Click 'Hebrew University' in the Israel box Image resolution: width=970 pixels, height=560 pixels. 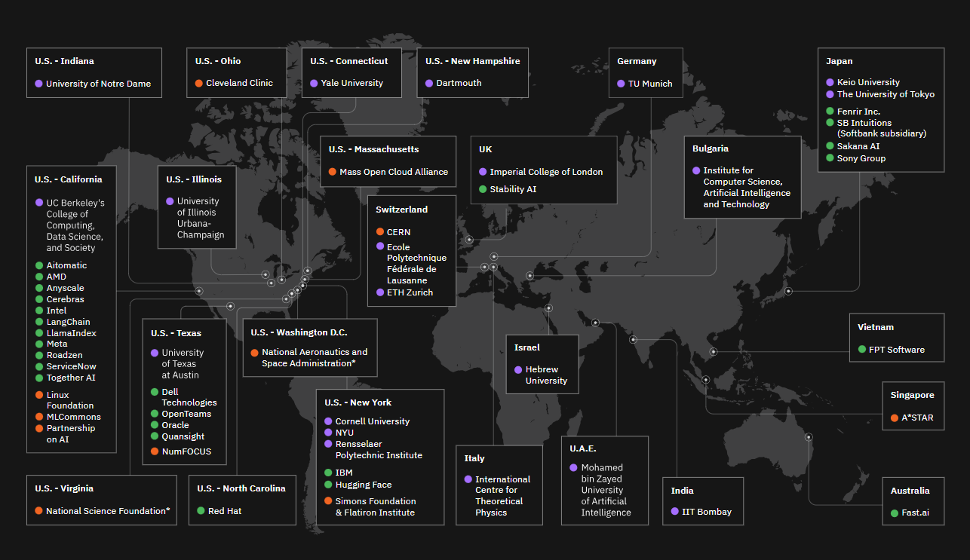(546, 375)
